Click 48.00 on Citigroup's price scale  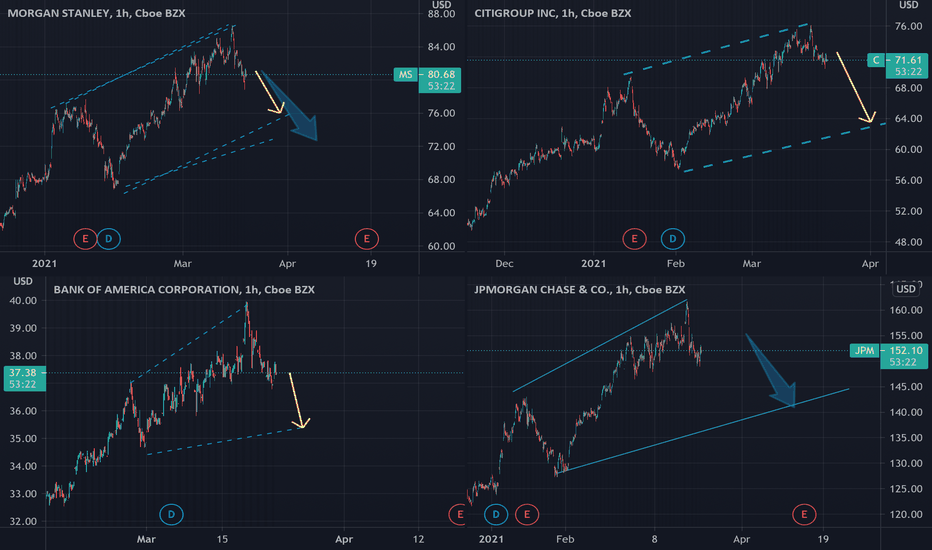(908, 242)
